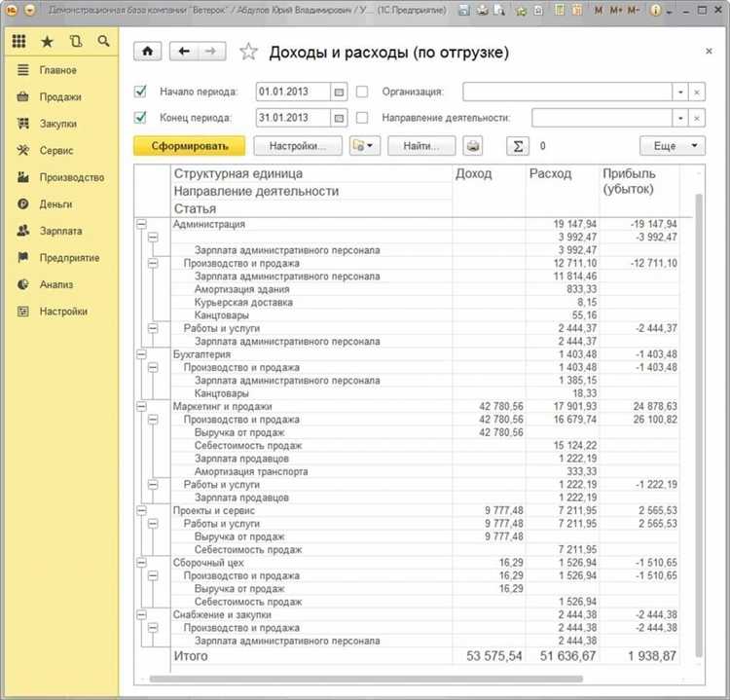Collapse the Снабжение и закупки group
This screenshot has width=730, height=700.
pyautogui.click(x=141, y=614)
